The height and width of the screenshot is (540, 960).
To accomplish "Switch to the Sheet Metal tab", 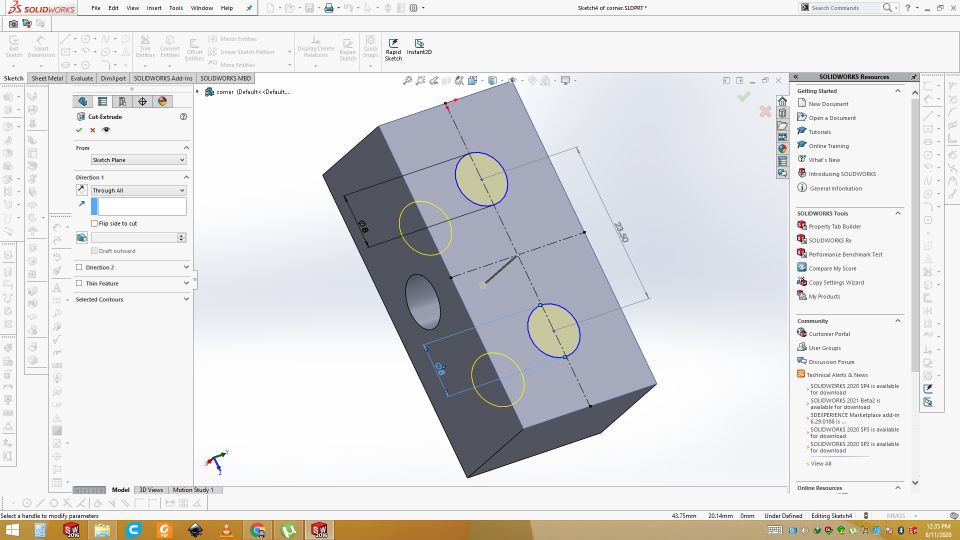I will pyautogui.click(x=47, y=78).
